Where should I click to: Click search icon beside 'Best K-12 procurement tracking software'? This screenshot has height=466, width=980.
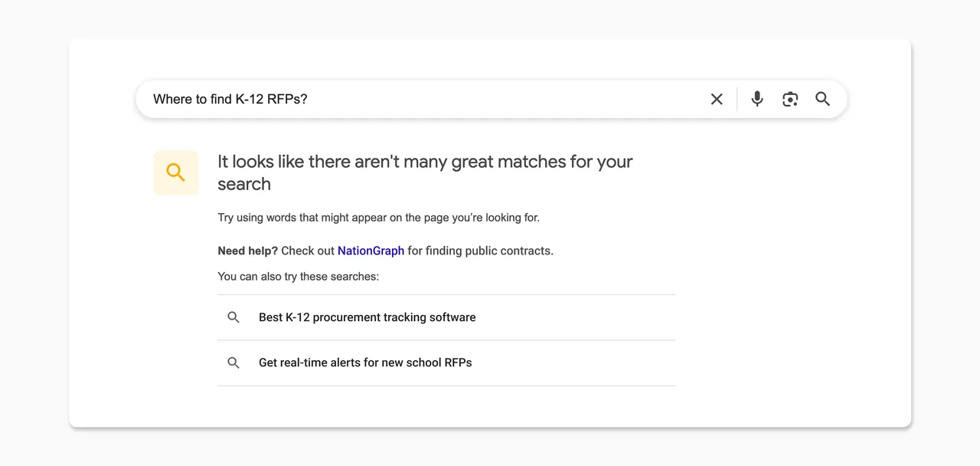pyautogui.click(x=234, y=317)
